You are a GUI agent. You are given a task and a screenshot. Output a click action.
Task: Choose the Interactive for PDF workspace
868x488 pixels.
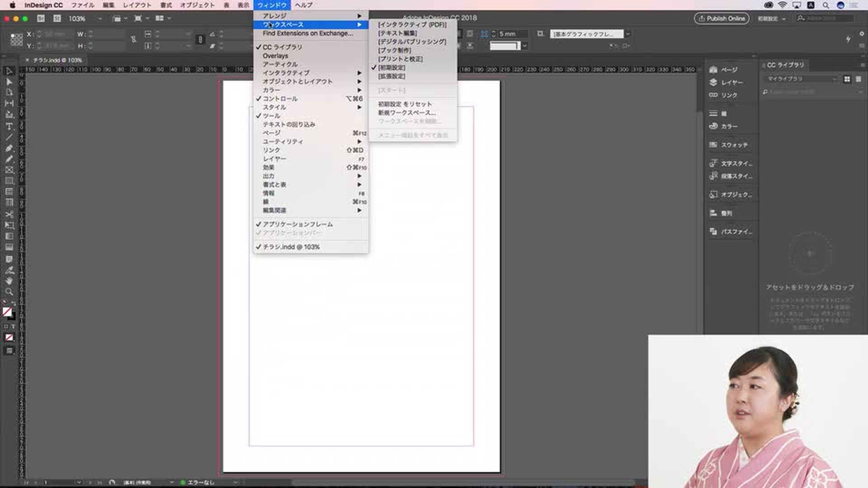pyautogui.click(x=412, y=24)
